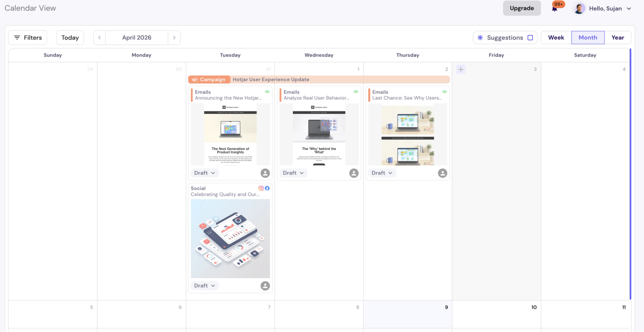Click the Campaign megaphone label

[209, 80]
